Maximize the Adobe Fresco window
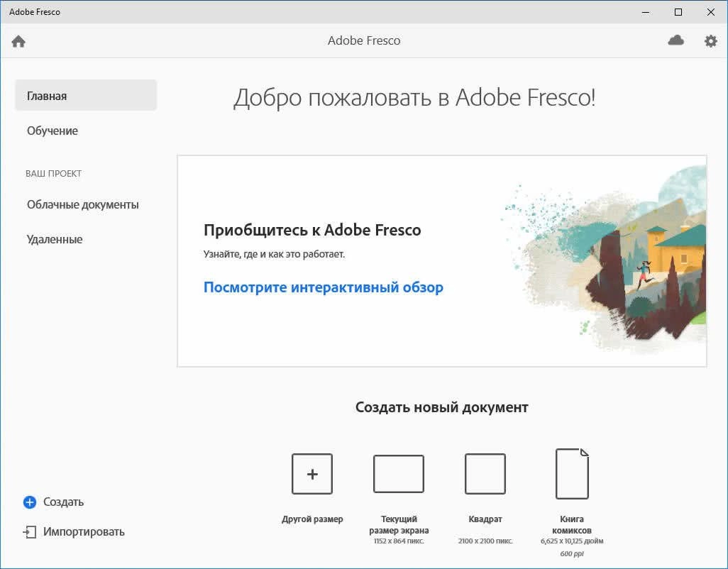The image size is (728, 569). click(678, 12)
